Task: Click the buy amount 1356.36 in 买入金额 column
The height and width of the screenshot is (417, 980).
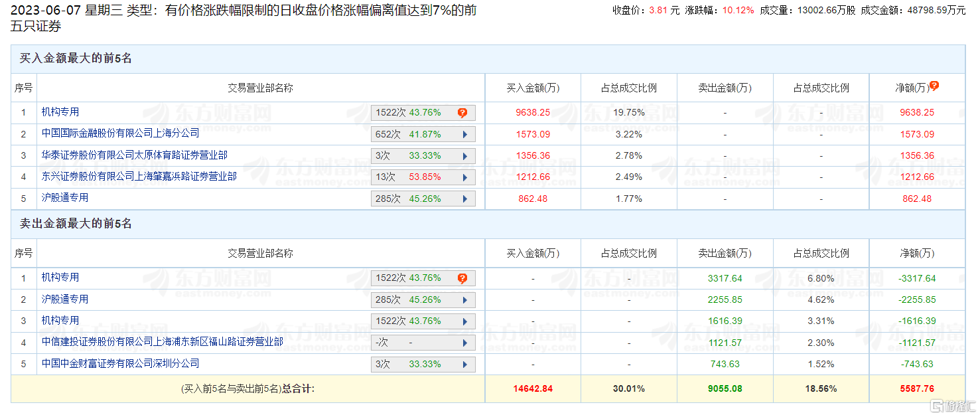Action: pyautogui.click(x=533, y=156)
